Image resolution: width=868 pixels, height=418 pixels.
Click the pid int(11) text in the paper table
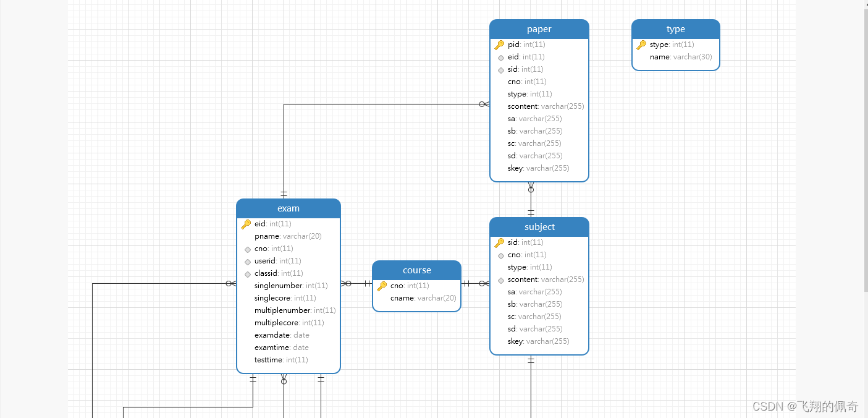click(x=526, y=45)
